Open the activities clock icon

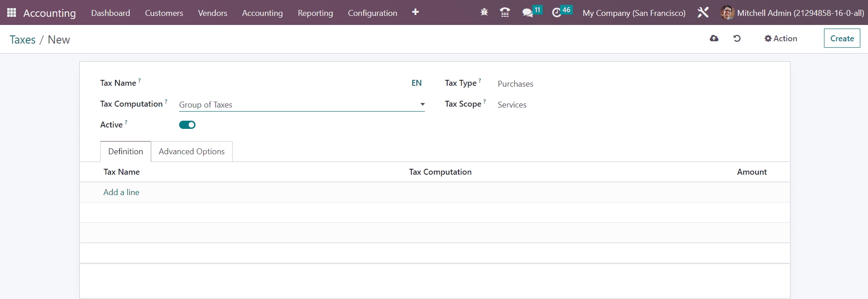pos(556,13)
